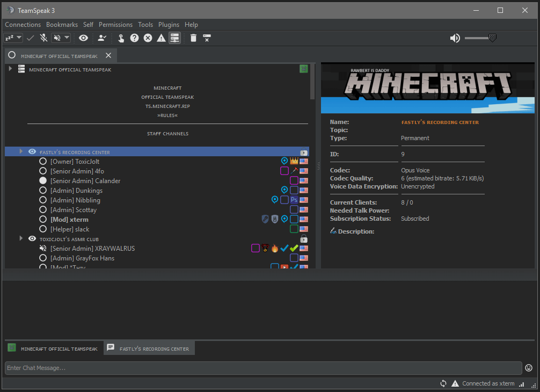Open the contacts manager
540x392 pixels.
pyautogui.click(x=101, y=38)
